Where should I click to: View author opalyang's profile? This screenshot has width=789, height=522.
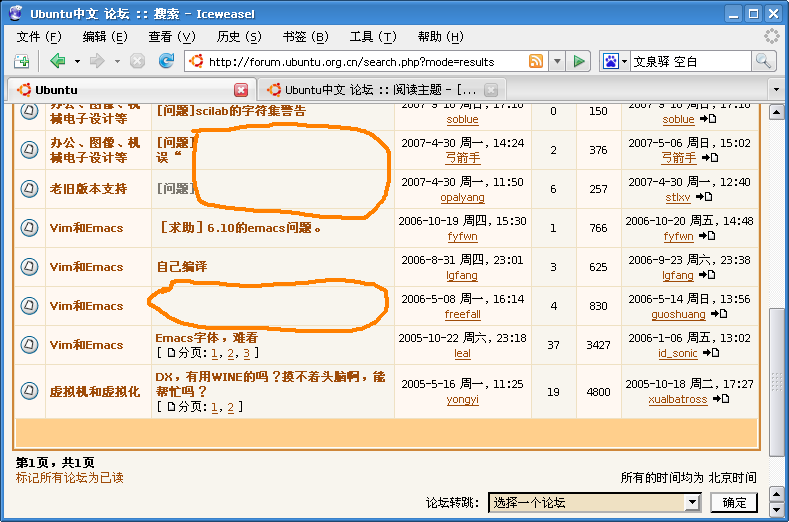462,197
